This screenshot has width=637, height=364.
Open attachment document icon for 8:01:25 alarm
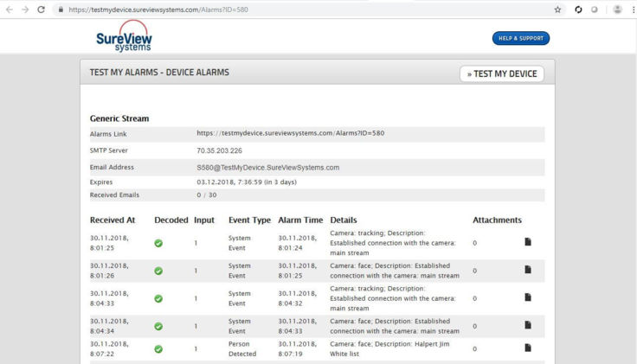point(528,242)
